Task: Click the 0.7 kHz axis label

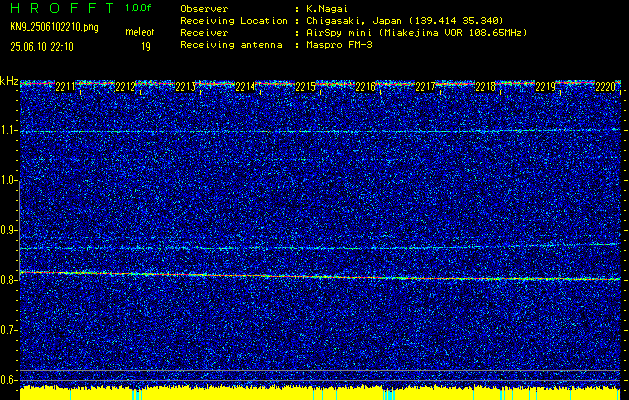Action: pos(8,330)
